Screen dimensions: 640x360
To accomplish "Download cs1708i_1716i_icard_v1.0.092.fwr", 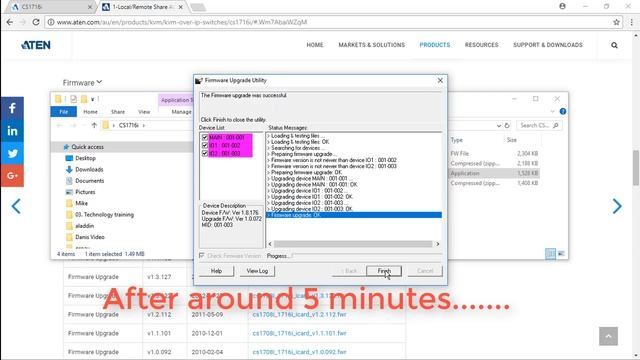I will coord(299,352).
